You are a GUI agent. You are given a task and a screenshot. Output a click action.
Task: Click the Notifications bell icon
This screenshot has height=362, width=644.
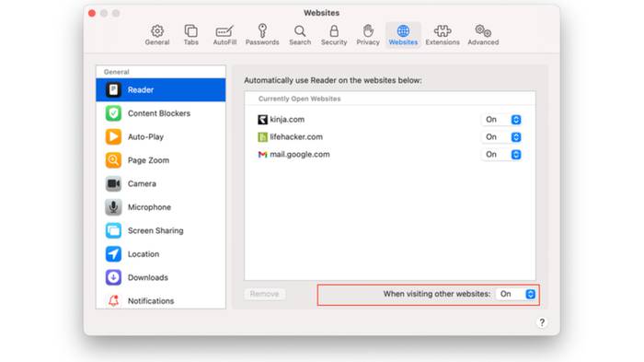113,300
